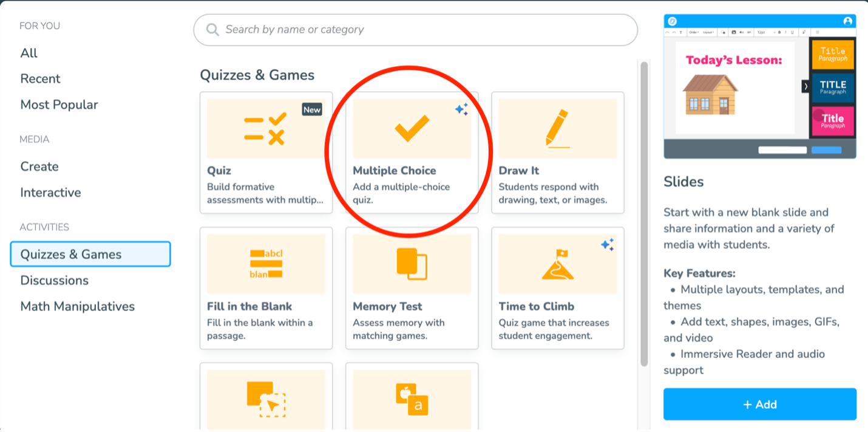Viewport: 868px width, 432px height.
Task: Switch to Interactive media category
Action: [x=50, y=193]
